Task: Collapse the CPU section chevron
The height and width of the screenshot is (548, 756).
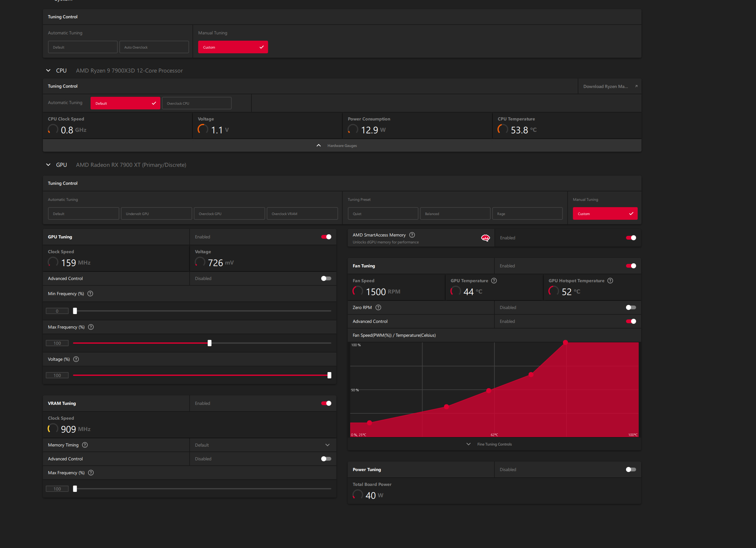Action: (x=48, y=71)
